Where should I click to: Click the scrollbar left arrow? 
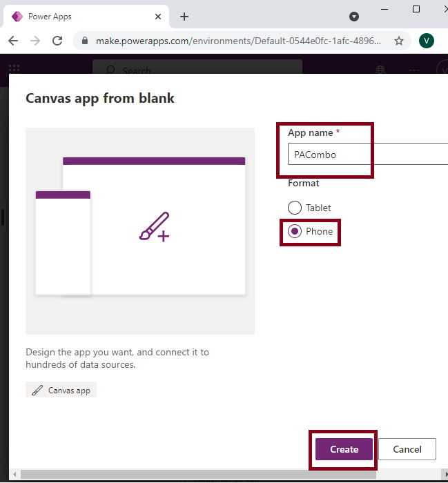[14, 475]
